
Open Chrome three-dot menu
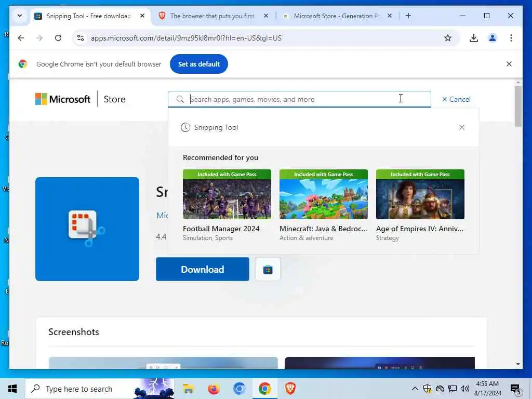511,38
